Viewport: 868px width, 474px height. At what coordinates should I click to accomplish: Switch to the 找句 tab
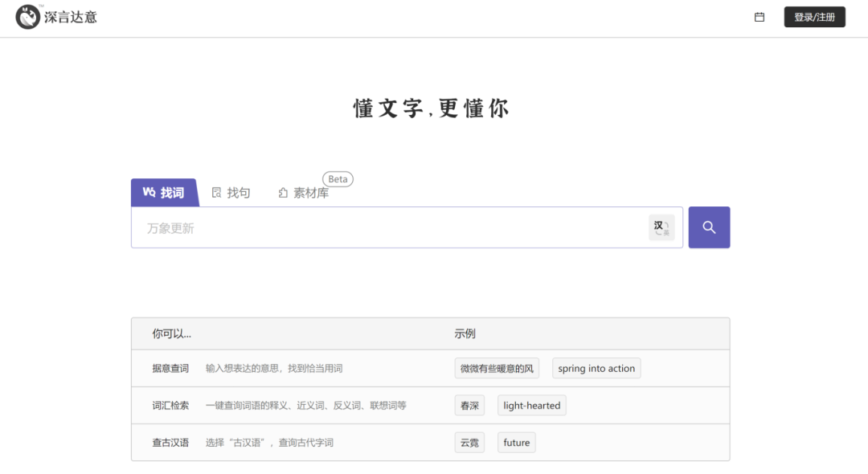231,193
